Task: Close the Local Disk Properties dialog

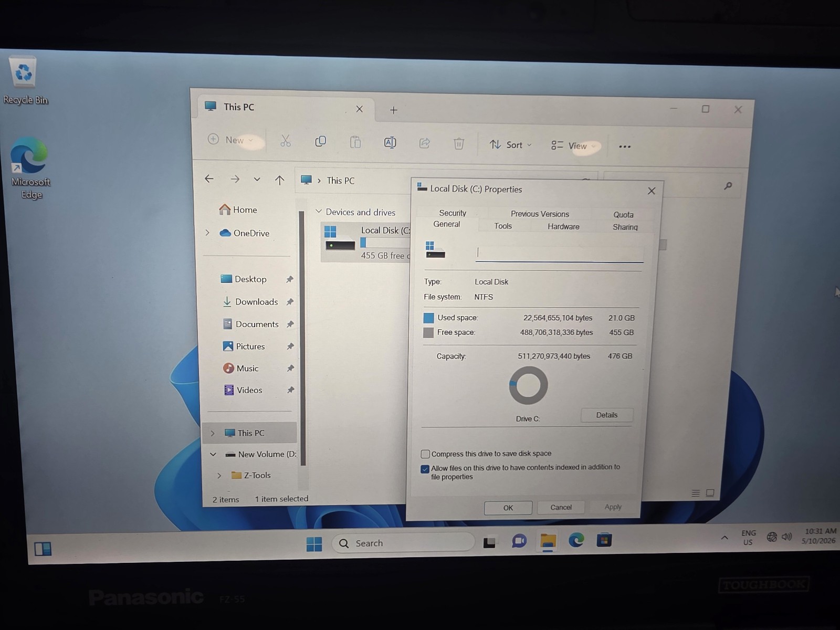Action: [652, 191]
